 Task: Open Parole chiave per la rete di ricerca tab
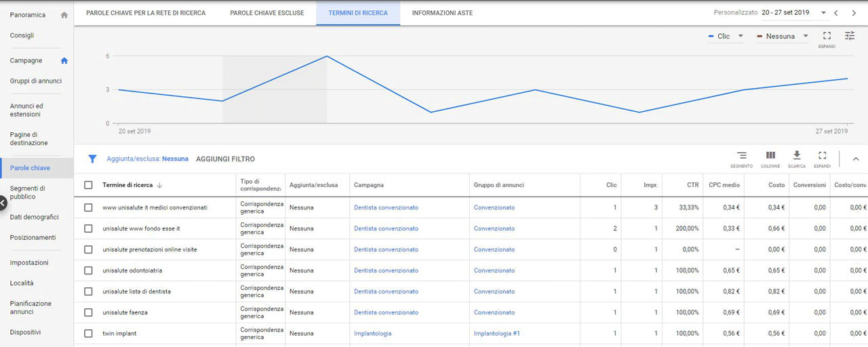[x=146, y=13]
